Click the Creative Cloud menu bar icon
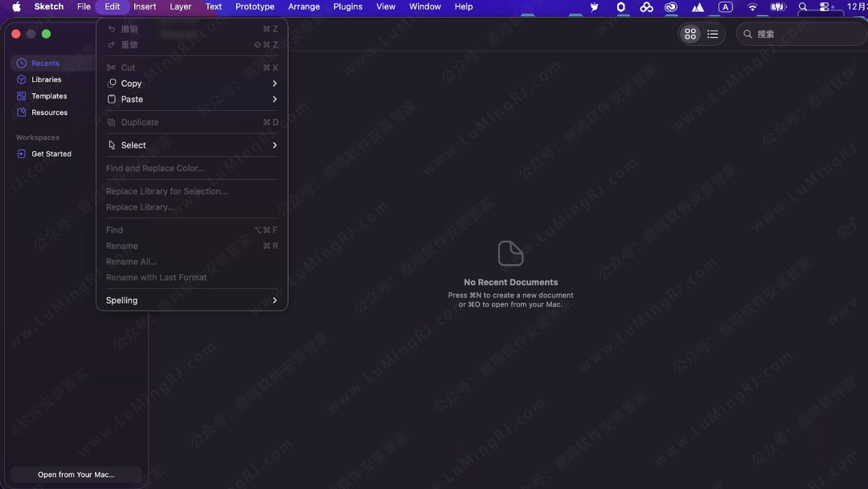The height and width of the screenshot is (489, 868). pyautogui.click(x=670, y=7)
